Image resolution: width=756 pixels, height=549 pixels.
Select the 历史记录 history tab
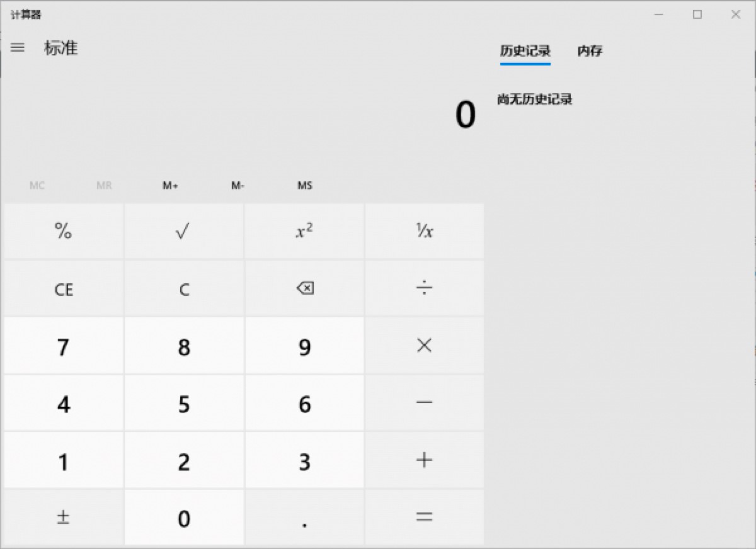click(x=524, y=51)
